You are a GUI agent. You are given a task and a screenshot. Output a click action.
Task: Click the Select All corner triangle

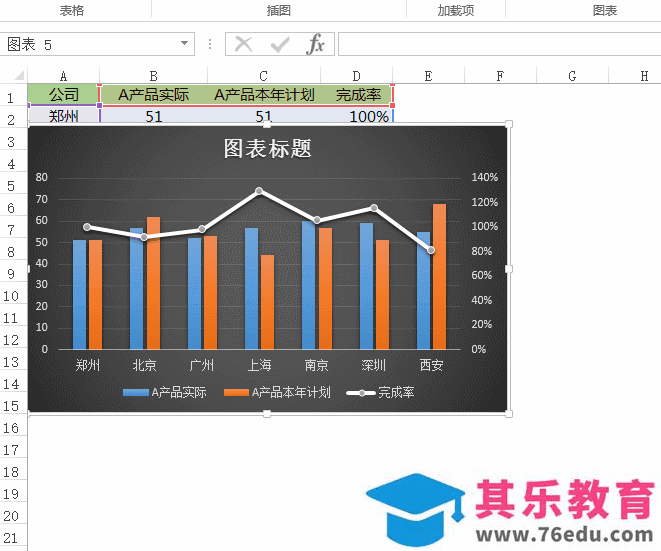point(19,76)
